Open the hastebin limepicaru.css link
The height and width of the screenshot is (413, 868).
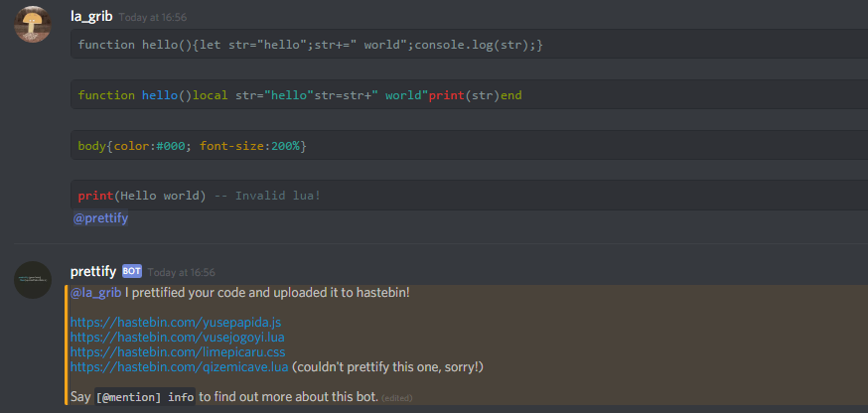click(x=178, y=351)
